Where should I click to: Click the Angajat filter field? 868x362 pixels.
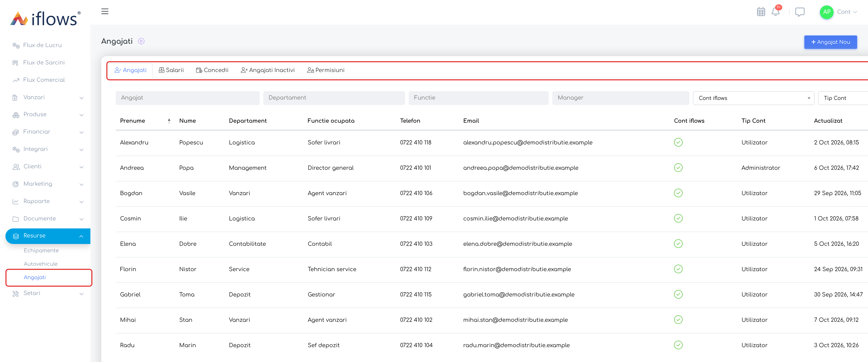click(x=187, y=98)
